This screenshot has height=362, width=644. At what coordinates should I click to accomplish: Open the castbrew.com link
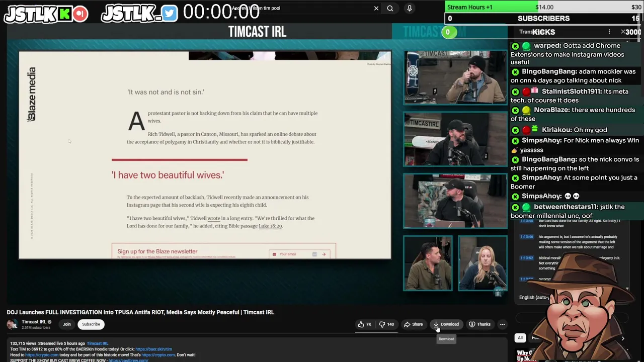(x=128, y=360)
